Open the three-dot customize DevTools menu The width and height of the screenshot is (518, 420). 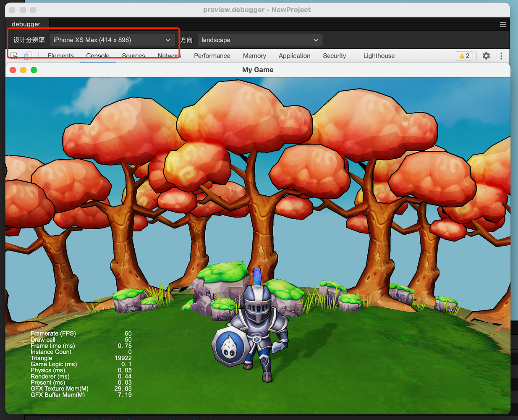coord(501,55)
